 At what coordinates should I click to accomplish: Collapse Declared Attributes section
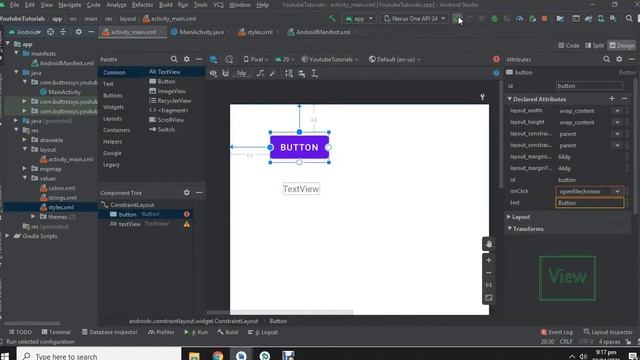pyautogui.click(x=509, y=99)
